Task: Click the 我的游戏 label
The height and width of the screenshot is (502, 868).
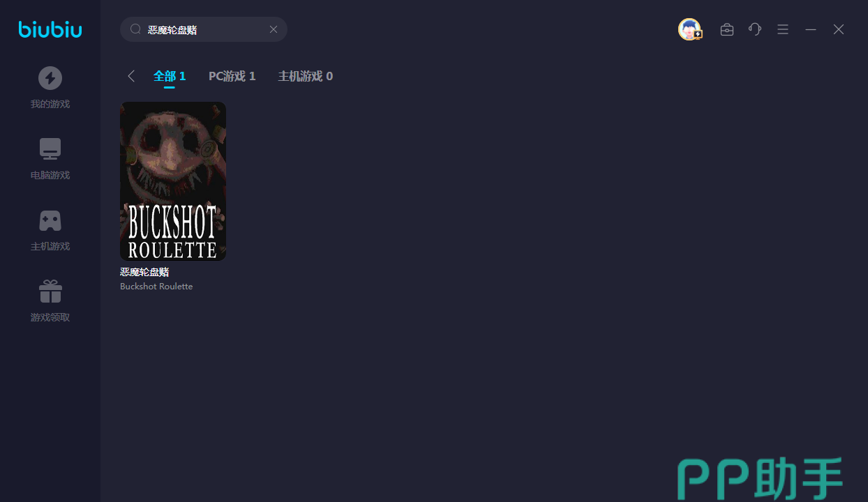Action: click(50, 104)
